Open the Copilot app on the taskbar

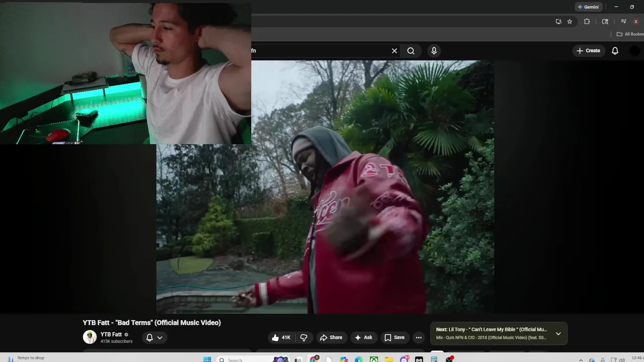344,359
